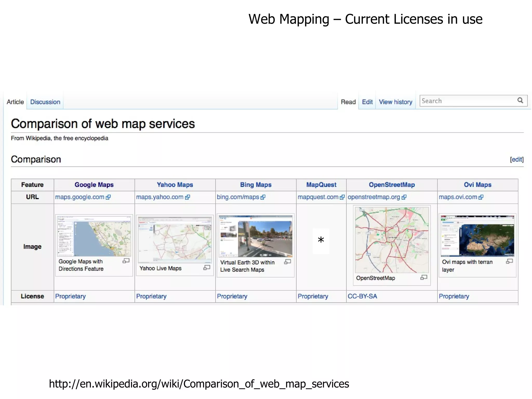Click the search magnifier icon
This screenshot has height=399, width=532.
pos(520,101)
